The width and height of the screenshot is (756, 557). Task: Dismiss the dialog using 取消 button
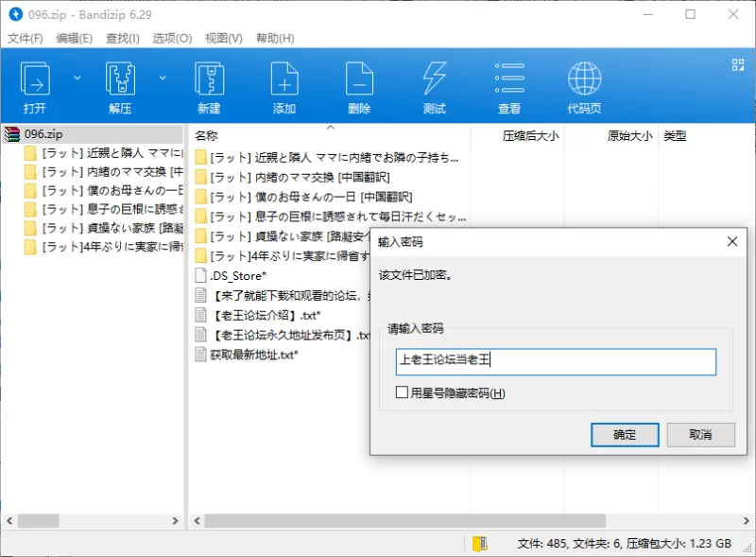pos(700,435)
